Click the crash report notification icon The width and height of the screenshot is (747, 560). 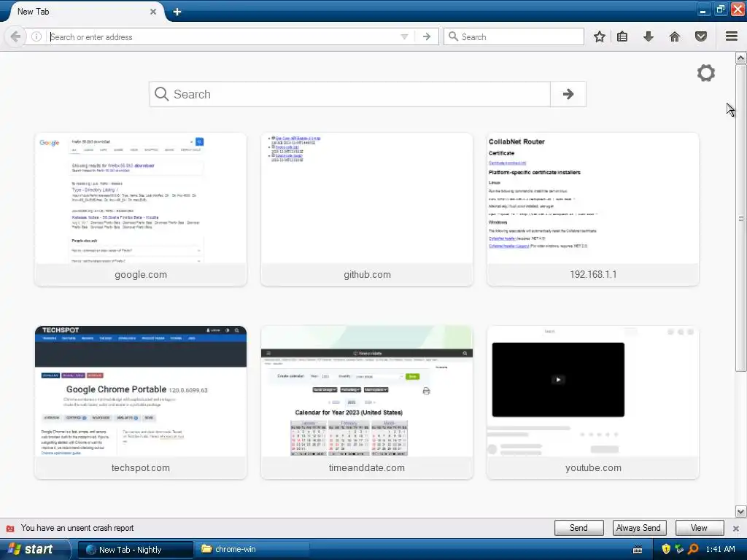10,528
